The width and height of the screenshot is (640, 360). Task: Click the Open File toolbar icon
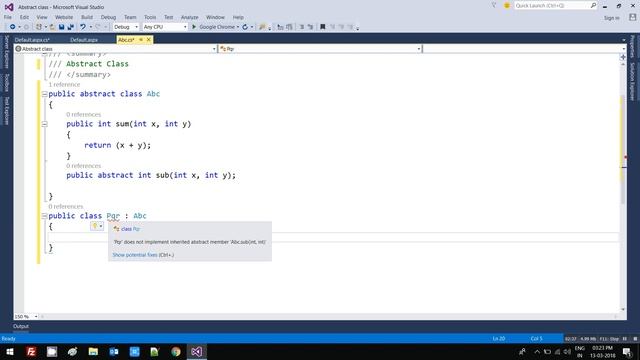(x=52, y=27)
